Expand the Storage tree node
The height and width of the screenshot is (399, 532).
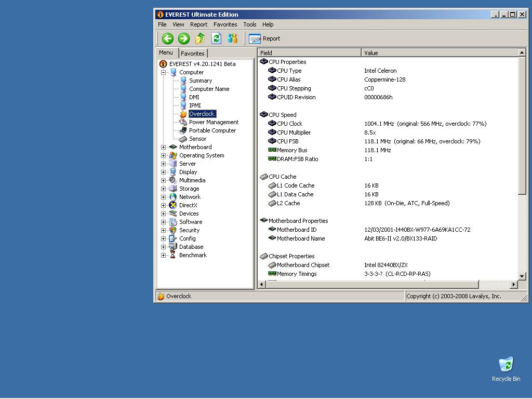coord(164,189)
